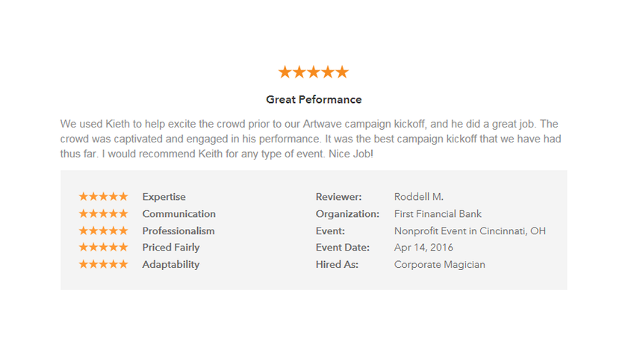Click the overall five-star rating at top
Viewport: 640px width, 364px height.
pyautogui.click(x=314, y=72)
